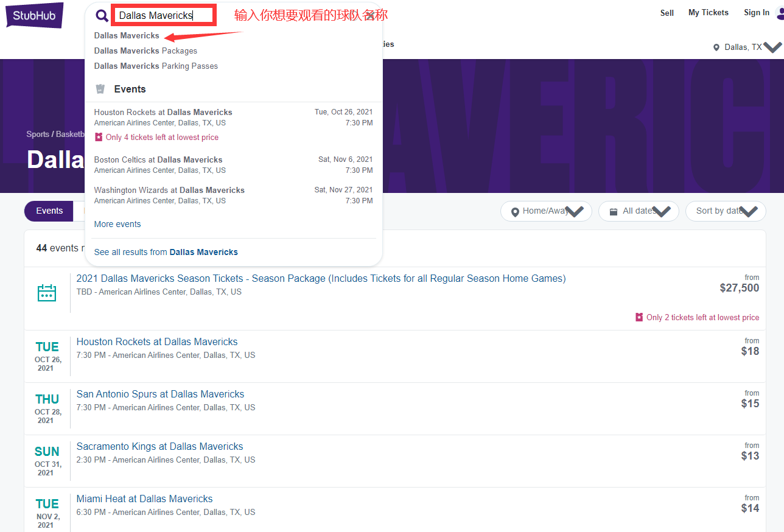Open My Tickets in top navigation

[x=708, y=13]
